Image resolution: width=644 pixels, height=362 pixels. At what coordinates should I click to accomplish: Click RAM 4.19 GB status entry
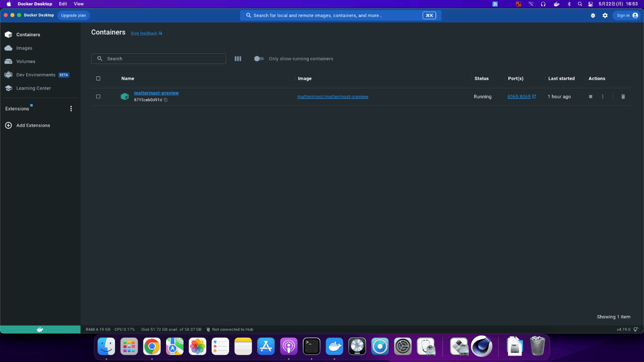pyautogui.click(x=98, y=329)
